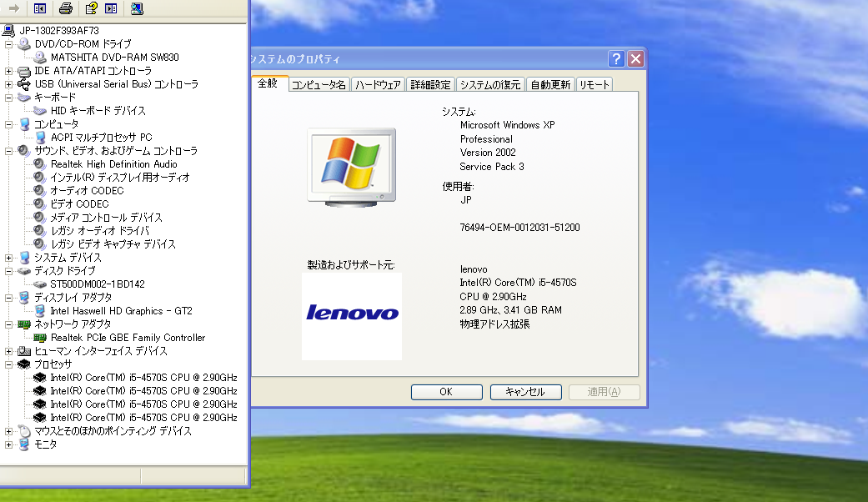
Task: Click the 'Service Pack 3' text
Action: pyautogui.click(x=492, y=167)
